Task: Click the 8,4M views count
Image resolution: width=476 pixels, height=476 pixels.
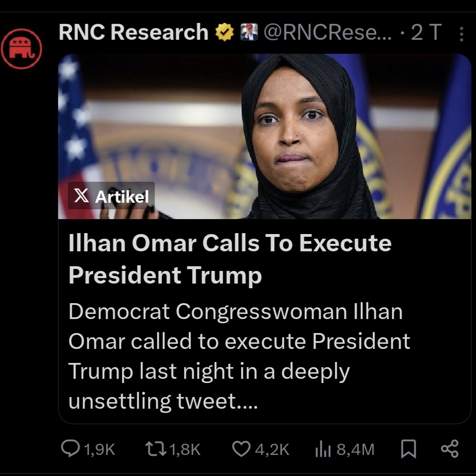Action: point(355,449)
